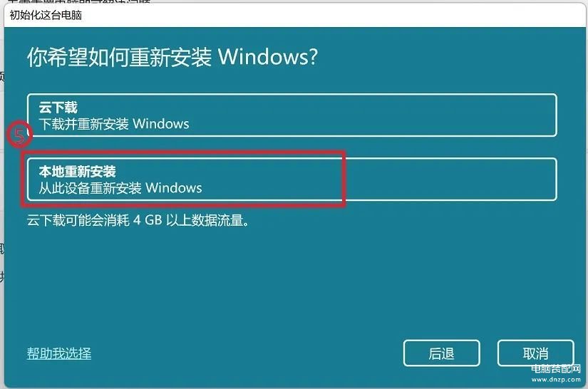Screen dimensions: 588x389
Task: Click the 4 GB data usage note
Action: click(138, 220)
